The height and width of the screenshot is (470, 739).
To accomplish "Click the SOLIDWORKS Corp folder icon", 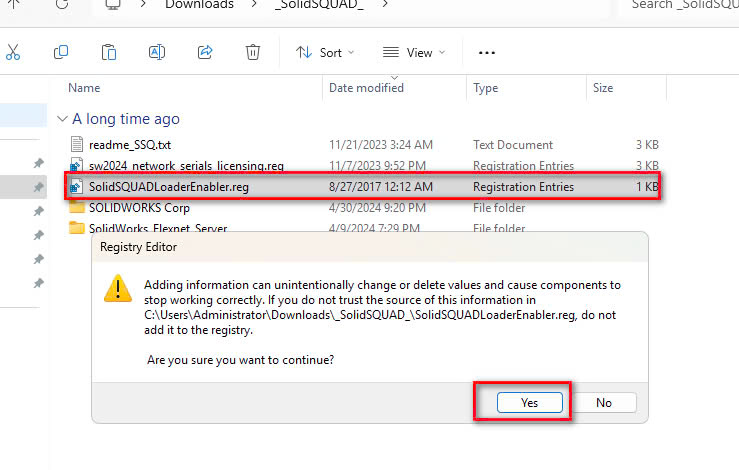I will [76, 207].
